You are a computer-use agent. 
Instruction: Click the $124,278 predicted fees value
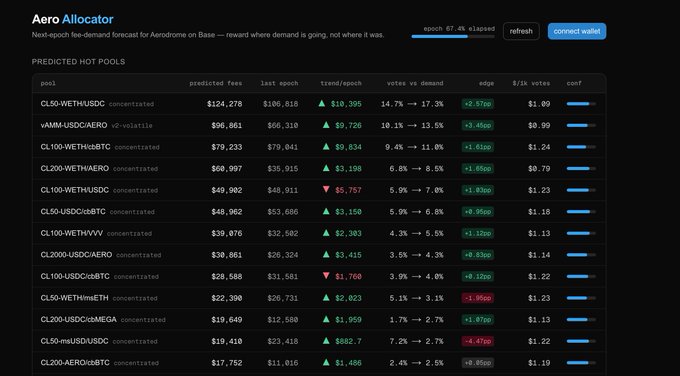point(224,104)
